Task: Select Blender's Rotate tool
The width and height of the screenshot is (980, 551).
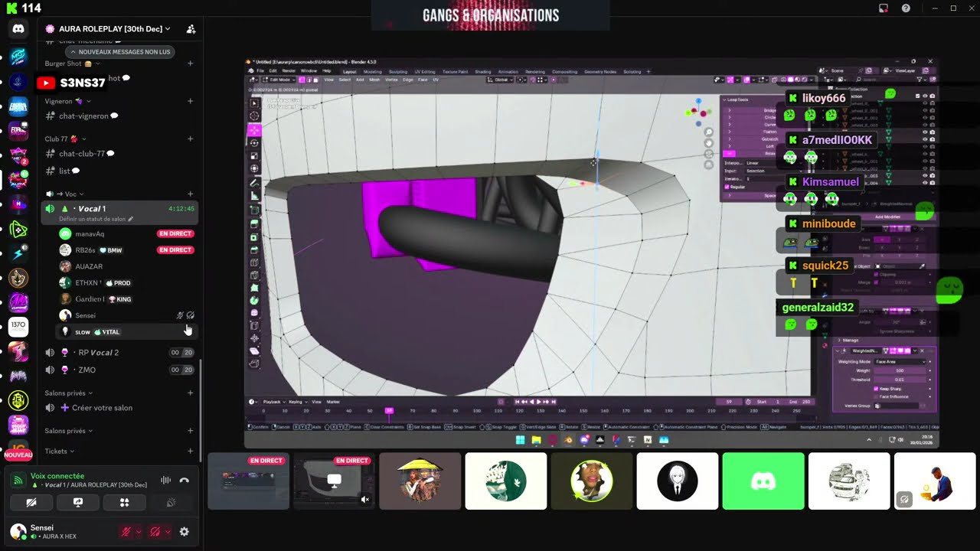Action: [254, 143]
